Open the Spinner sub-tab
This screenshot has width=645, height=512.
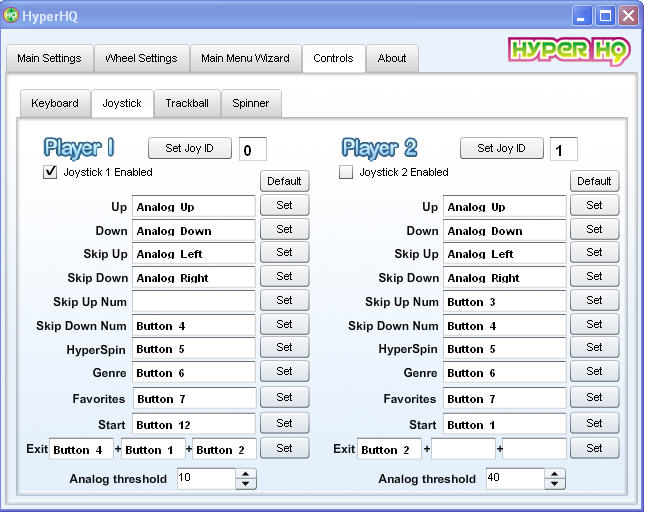pos(251,103)
